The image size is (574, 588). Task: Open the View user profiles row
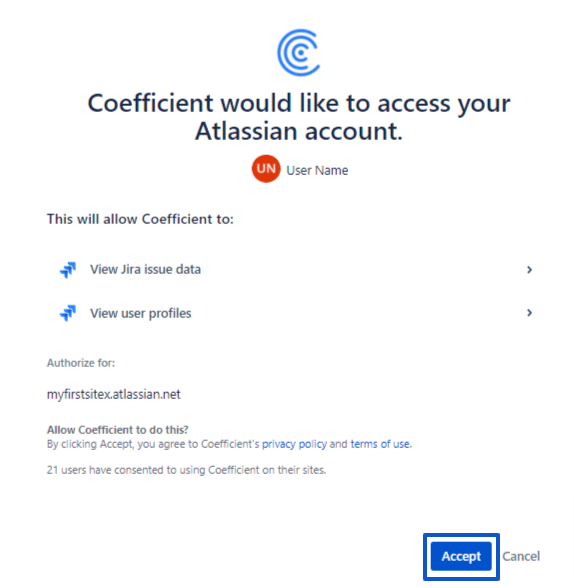click(x=295, y=313)
